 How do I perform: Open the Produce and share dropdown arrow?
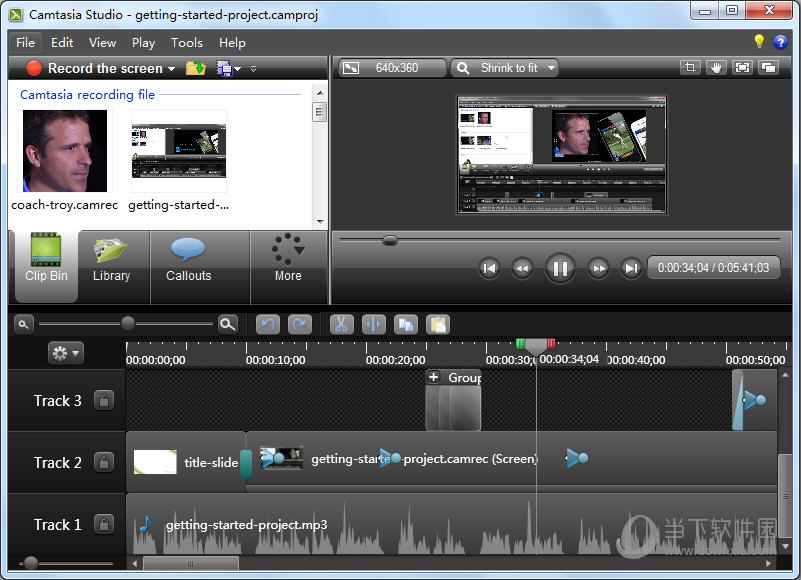(238, 68)
